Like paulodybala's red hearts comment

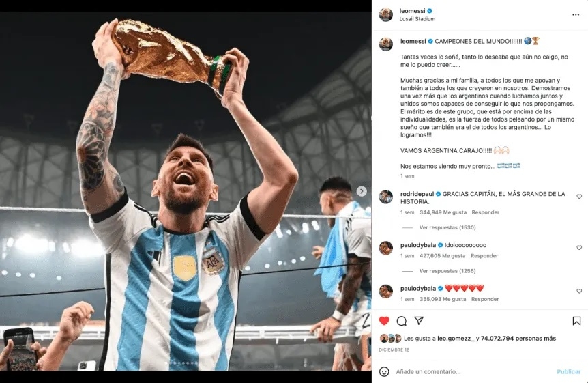[x=579, y=291]
